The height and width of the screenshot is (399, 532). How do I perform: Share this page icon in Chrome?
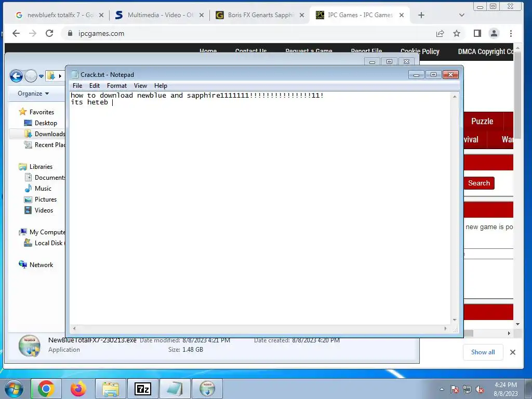(440, 33)
